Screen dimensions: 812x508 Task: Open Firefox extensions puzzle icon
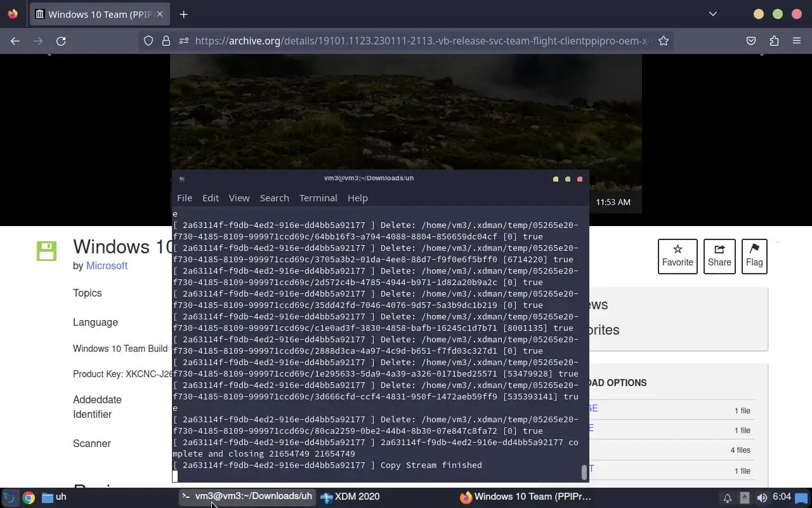[x=774, y=41]
